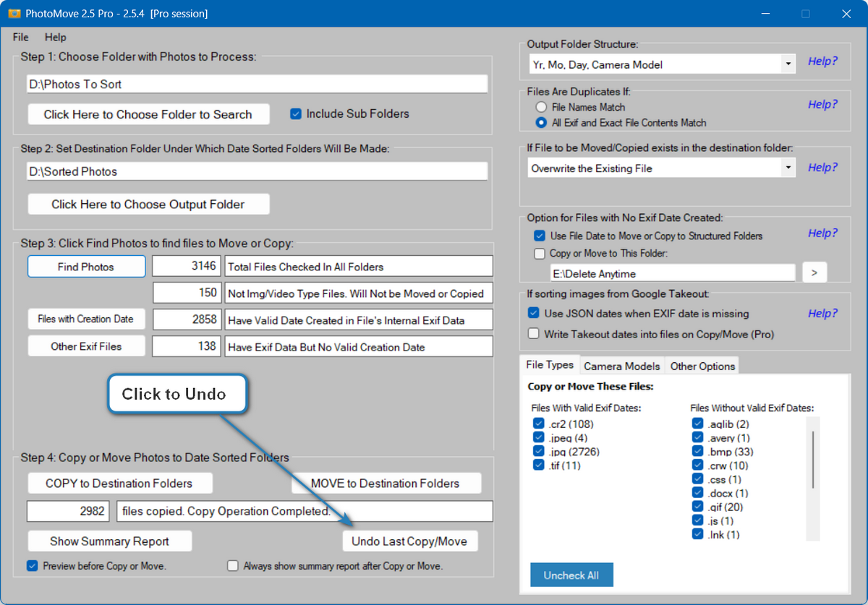
Task: Enable Copy or Move to This Folder
Action: (539, 254)
